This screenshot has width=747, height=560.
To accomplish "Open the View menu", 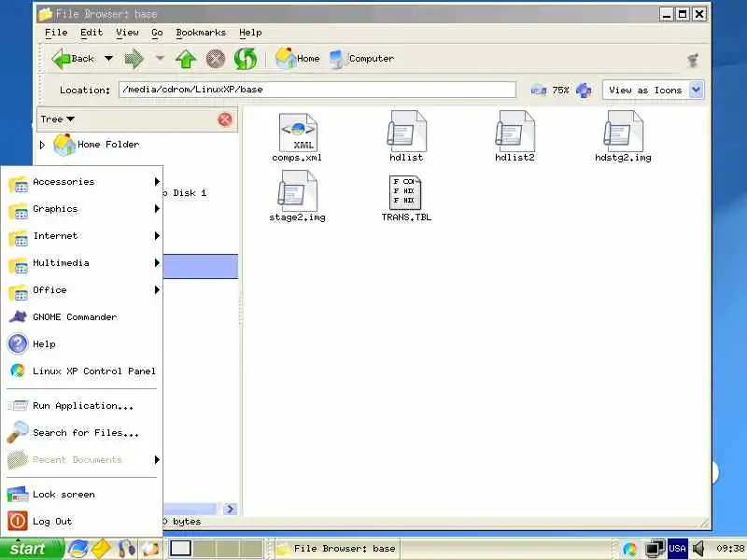I will 127,33.
